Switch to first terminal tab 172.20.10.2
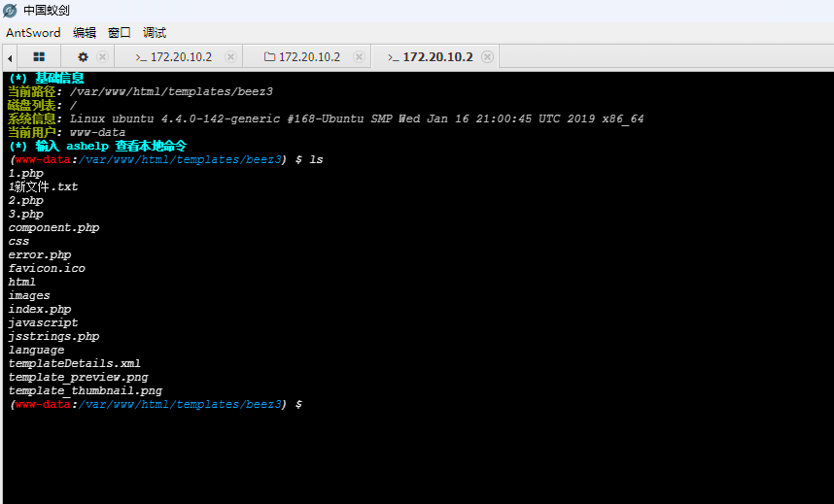This screenshot has height=504, width=834. (180, 57)
